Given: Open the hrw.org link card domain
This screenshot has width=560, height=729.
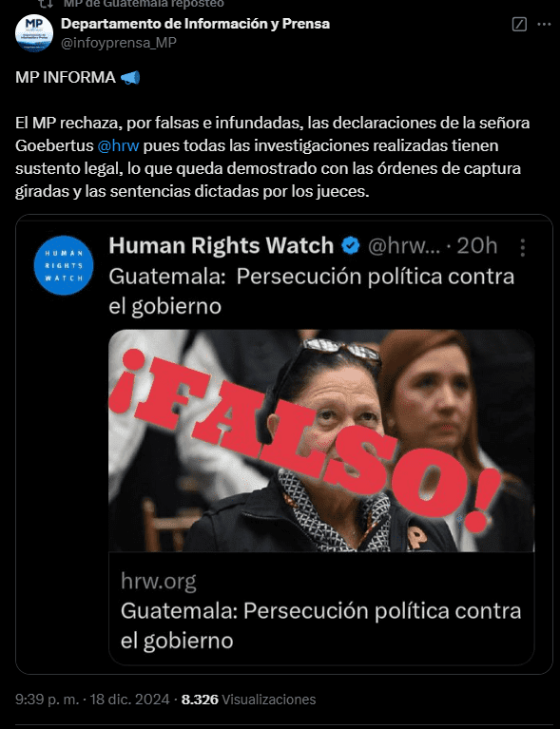Looking at the screenshot, I should point(159,581).
